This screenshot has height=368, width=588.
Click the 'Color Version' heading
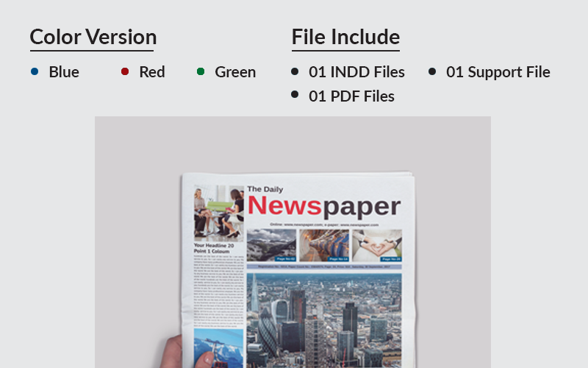[93, 37]
